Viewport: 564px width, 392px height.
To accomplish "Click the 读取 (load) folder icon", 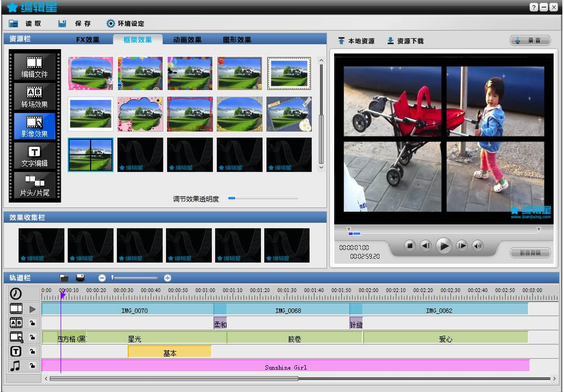I will (x=13, y=23).
